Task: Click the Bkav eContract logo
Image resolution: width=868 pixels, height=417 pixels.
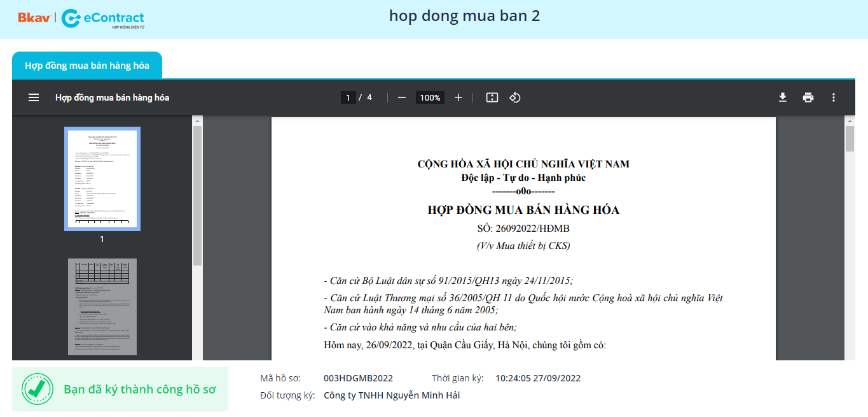Action: (81, 18)
